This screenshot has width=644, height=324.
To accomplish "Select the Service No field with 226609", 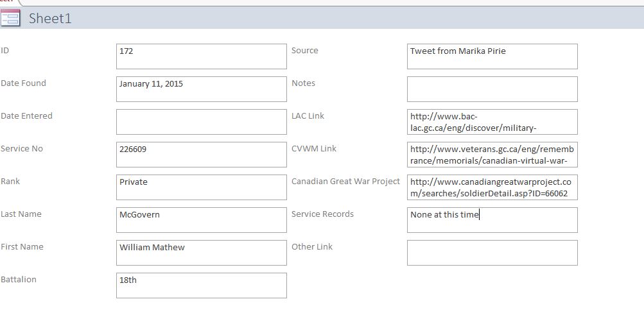I will 201,155.
